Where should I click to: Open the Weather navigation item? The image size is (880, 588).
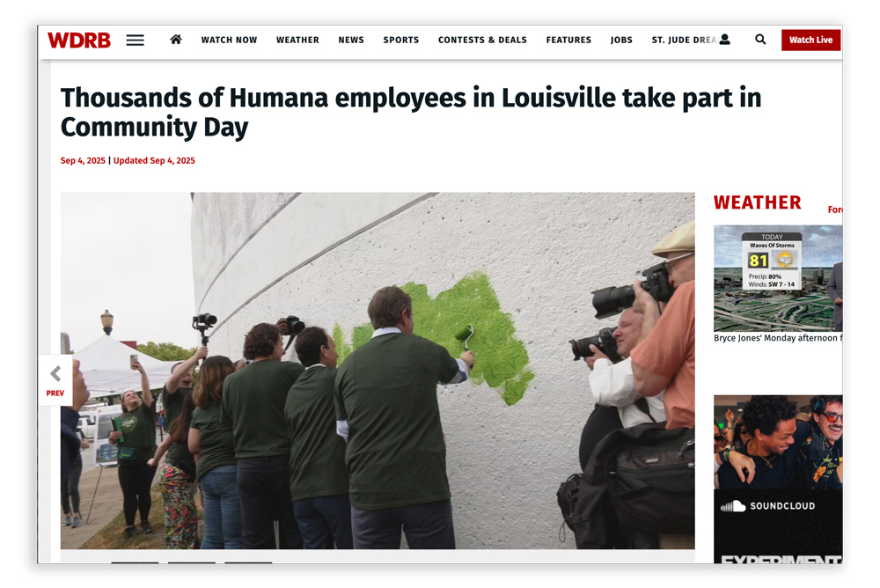click(297, 40)
